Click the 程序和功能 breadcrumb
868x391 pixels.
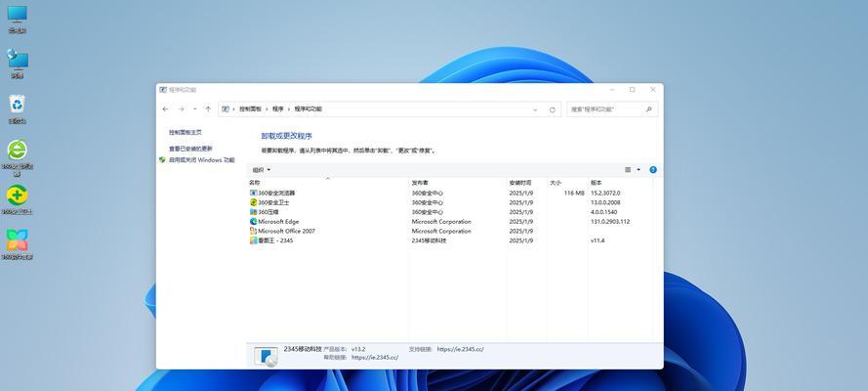pyautogui.click(x=308, y=109)
